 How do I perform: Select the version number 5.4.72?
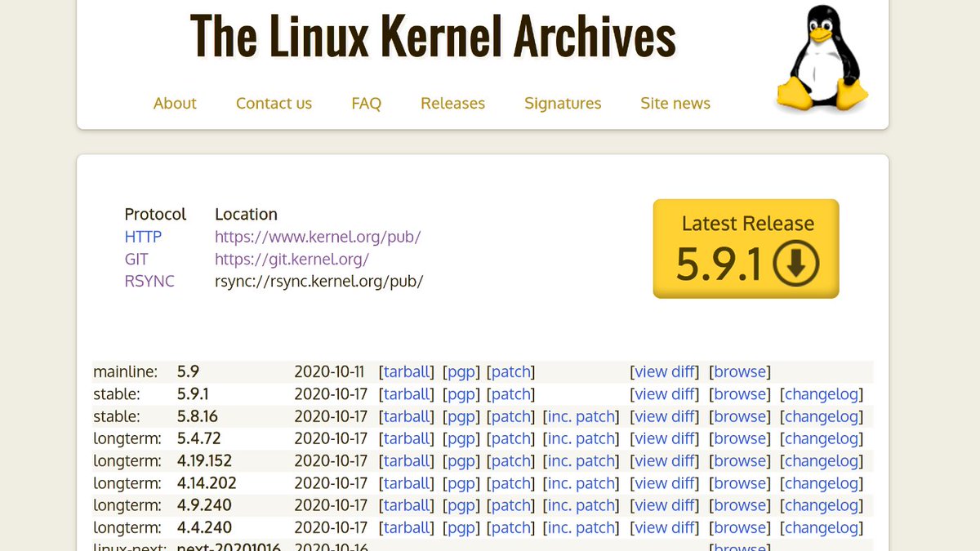pyautogui.click(x=198, y=438)
